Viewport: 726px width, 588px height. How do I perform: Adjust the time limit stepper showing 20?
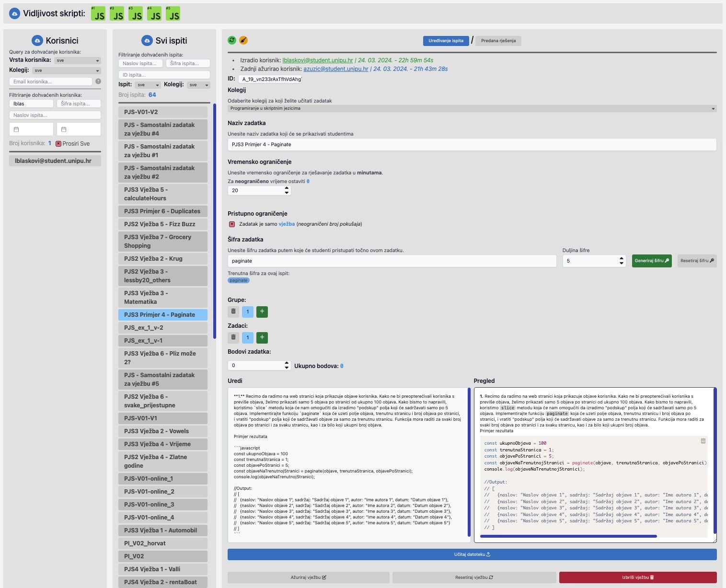(x=287, y=190)
